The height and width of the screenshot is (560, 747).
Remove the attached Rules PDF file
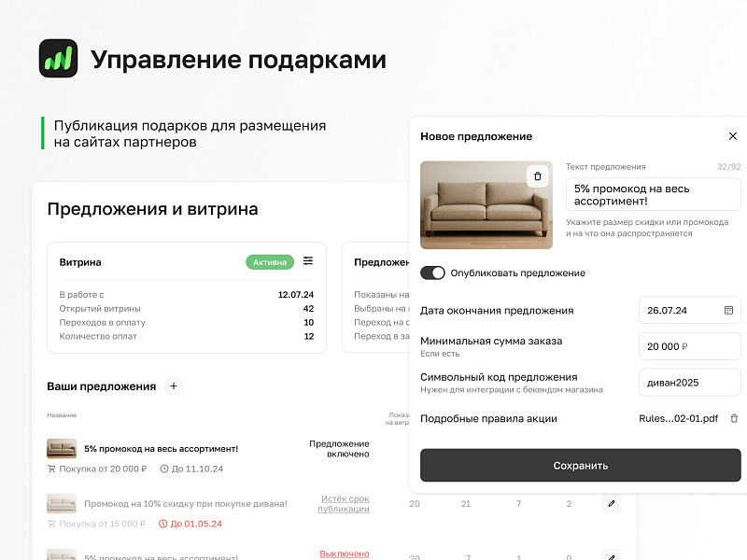click(x=734, y=418)
